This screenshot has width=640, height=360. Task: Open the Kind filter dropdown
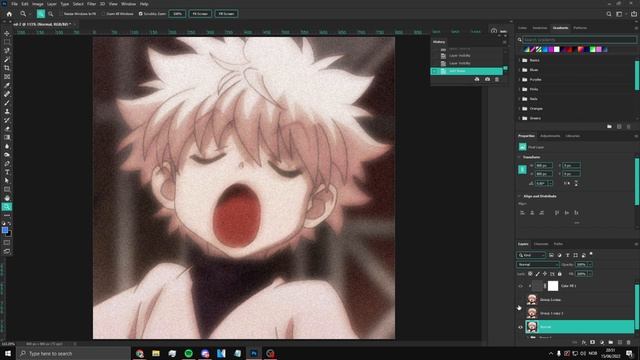[x=531, y=255]
